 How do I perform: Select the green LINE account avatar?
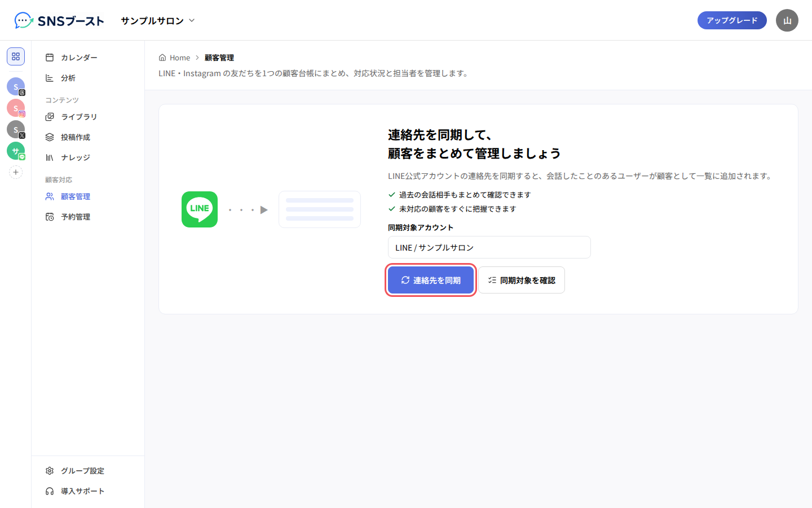[x=16, y=151]
